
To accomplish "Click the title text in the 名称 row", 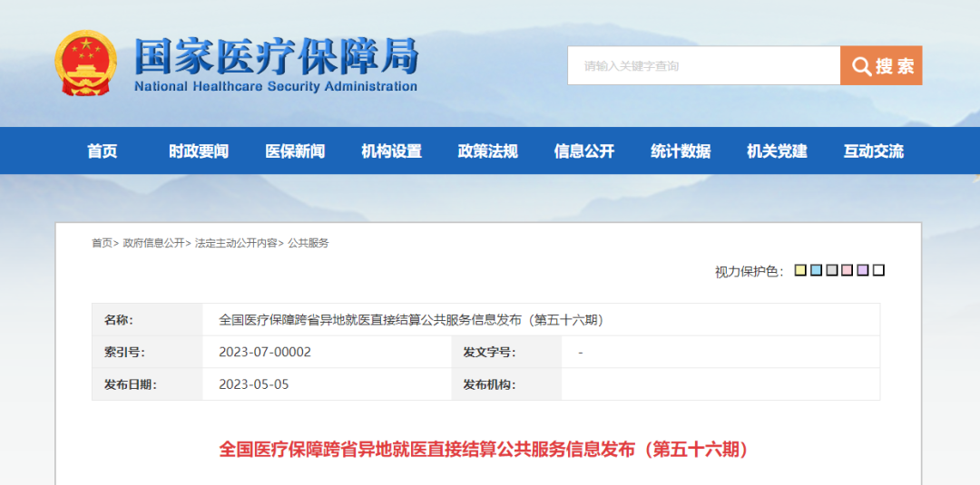I will pos(411,320).
